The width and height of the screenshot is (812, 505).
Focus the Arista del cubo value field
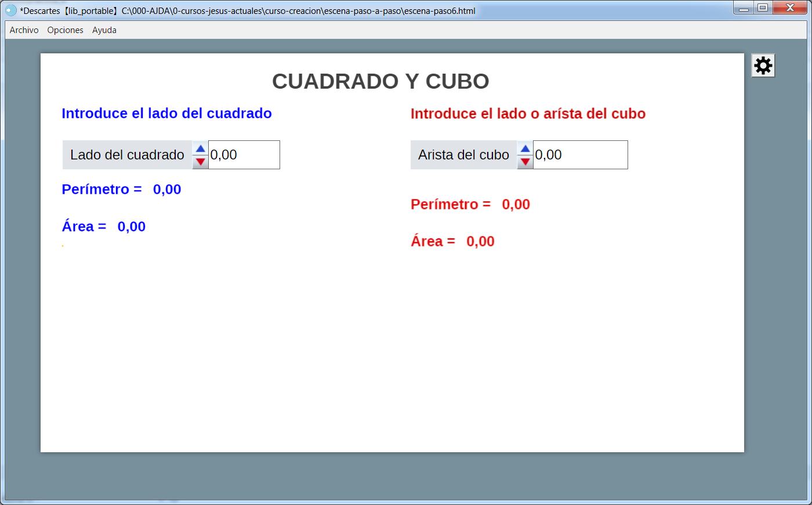point(580,155)
